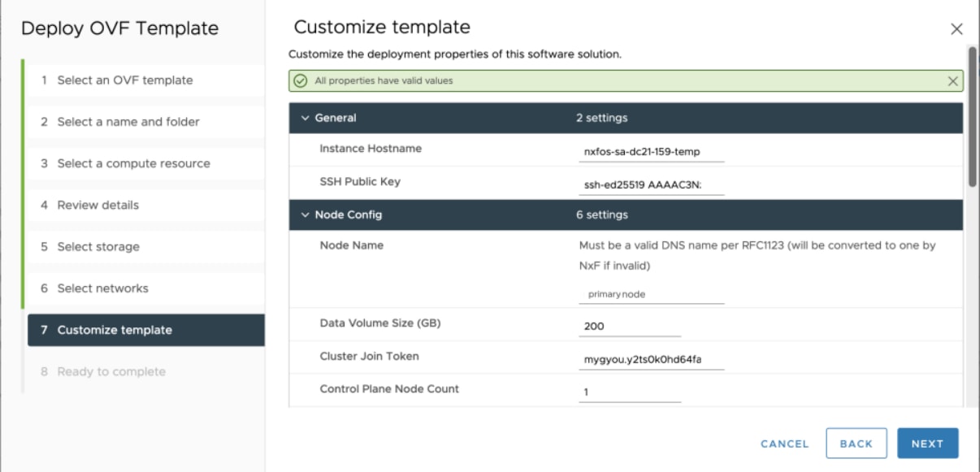
Task: Collapse the General settings section
Action: [306, 118]
